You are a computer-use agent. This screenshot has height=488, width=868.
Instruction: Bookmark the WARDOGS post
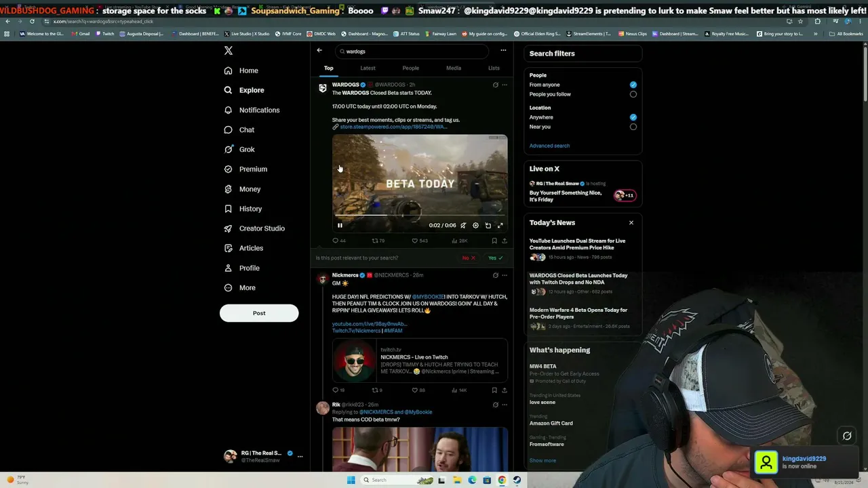tap(494, 241)
